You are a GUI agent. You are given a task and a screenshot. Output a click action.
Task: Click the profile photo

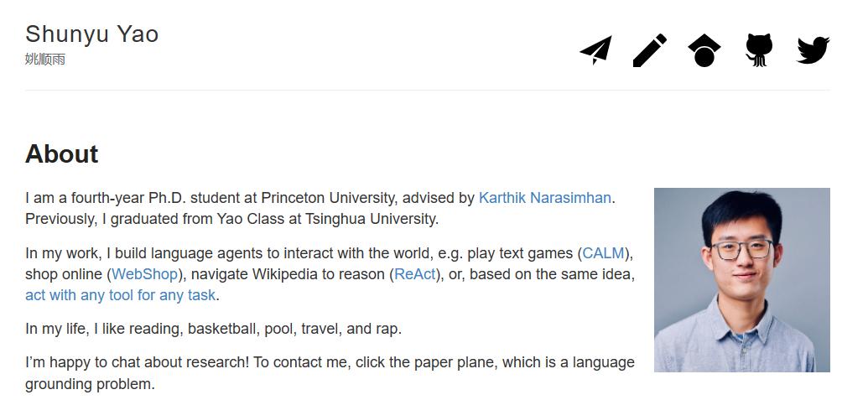741,279
